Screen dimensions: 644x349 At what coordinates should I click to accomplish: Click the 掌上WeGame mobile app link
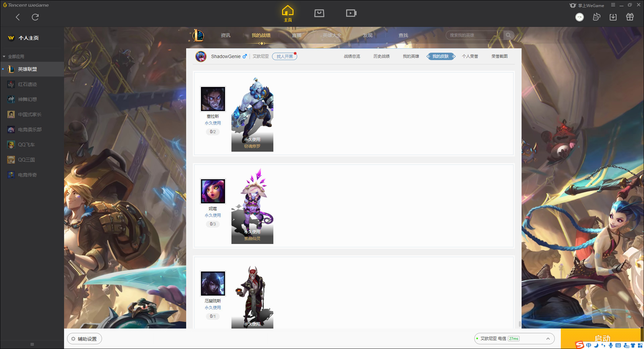[587, 5]
